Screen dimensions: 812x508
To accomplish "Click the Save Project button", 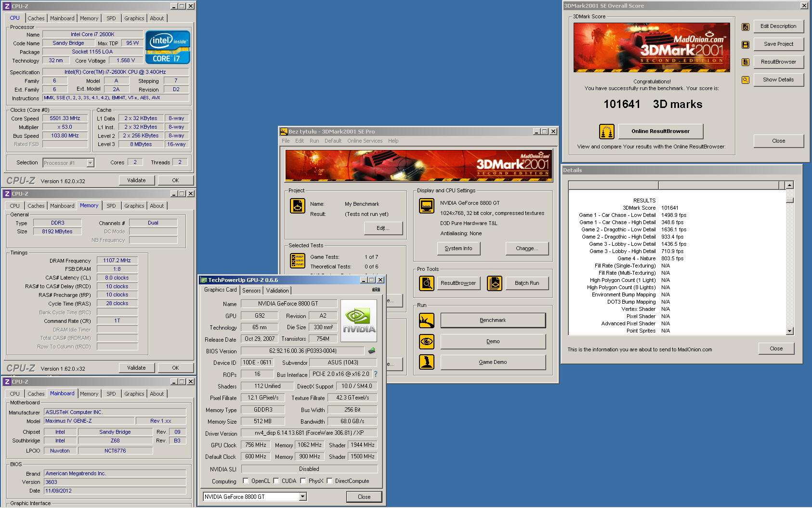I will pos(778,44).
